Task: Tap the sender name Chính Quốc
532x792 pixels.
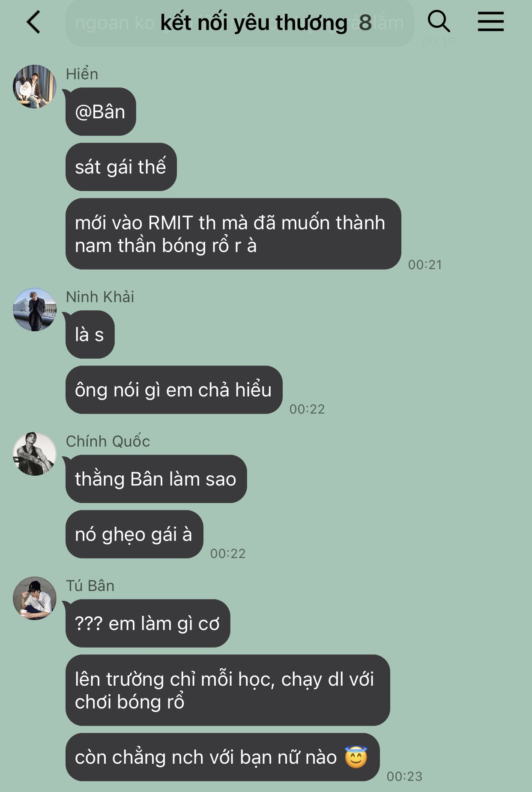Action: (x=108, y=441)
